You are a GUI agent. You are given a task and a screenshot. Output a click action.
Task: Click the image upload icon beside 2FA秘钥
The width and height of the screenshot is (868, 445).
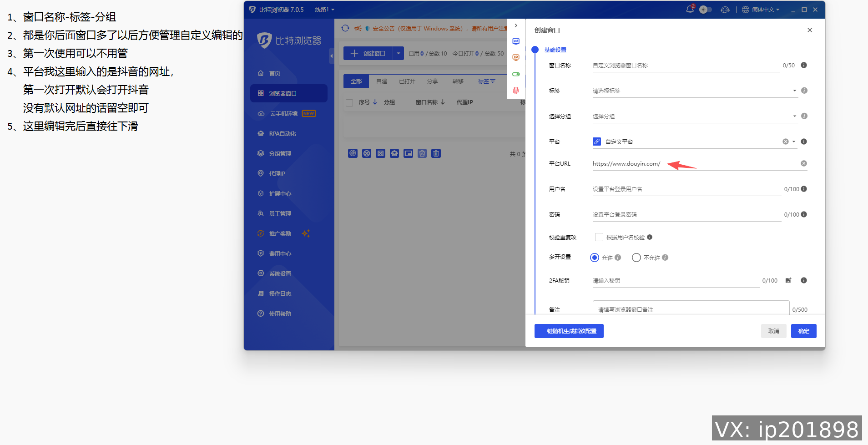tap(788, 280)
